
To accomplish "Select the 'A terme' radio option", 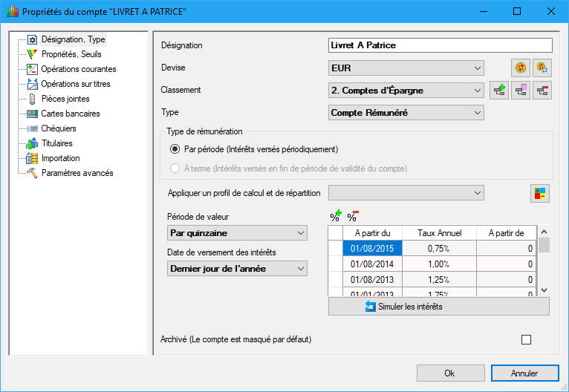I will click(x=175, y=169).
